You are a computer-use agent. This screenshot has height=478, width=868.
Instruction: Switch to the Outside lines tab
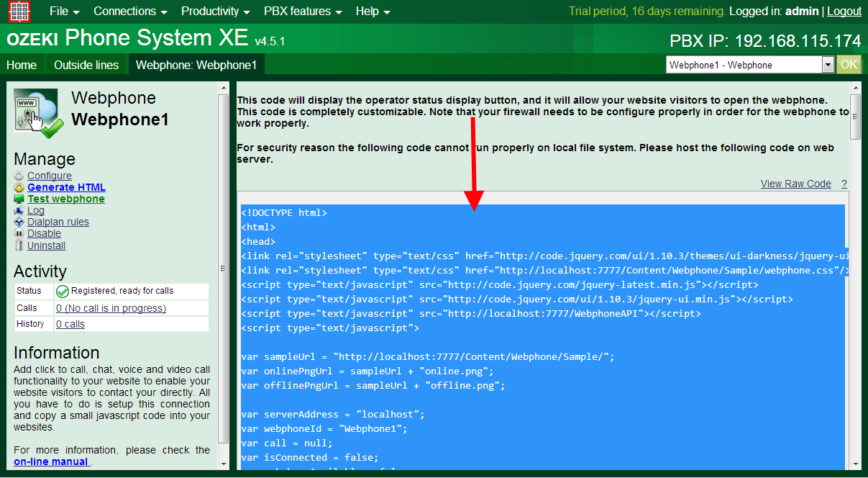(x=86, y=65)
